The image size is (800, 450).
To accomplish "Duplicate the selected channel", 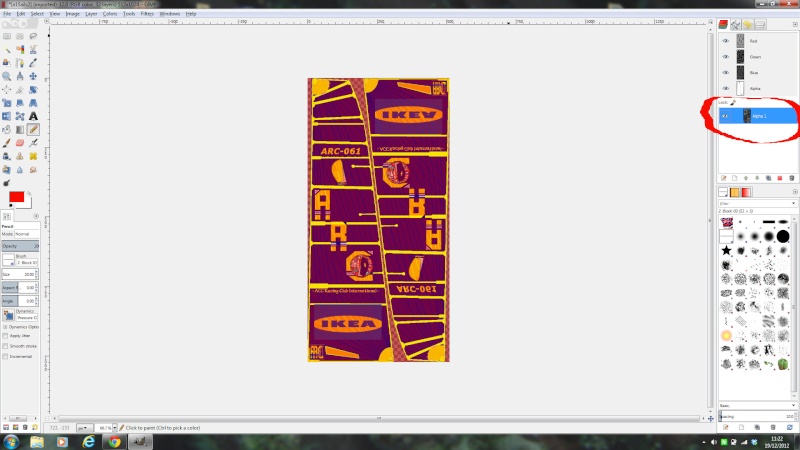I will (x=768, y=178).
